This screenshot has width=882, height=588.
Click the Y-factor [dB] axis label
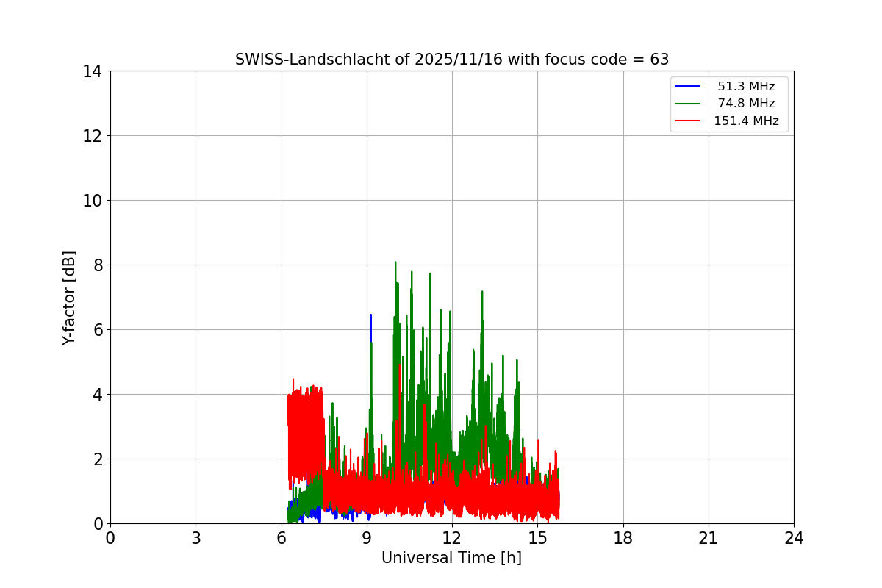click(x=69, y=298)
